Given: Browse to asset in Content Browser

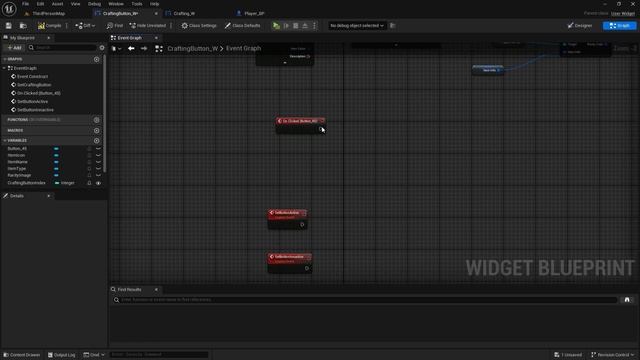Looking at the screenshot, I should [23, 26].
